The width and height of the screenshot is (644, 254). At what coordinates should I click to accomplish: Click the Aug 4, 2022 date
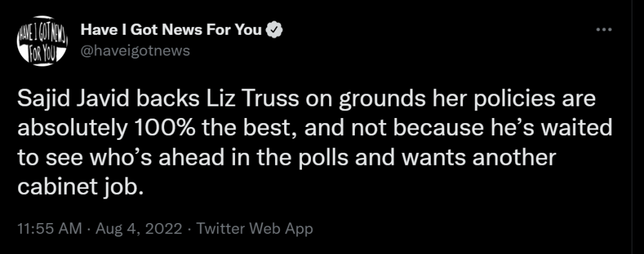pos(139,229)
